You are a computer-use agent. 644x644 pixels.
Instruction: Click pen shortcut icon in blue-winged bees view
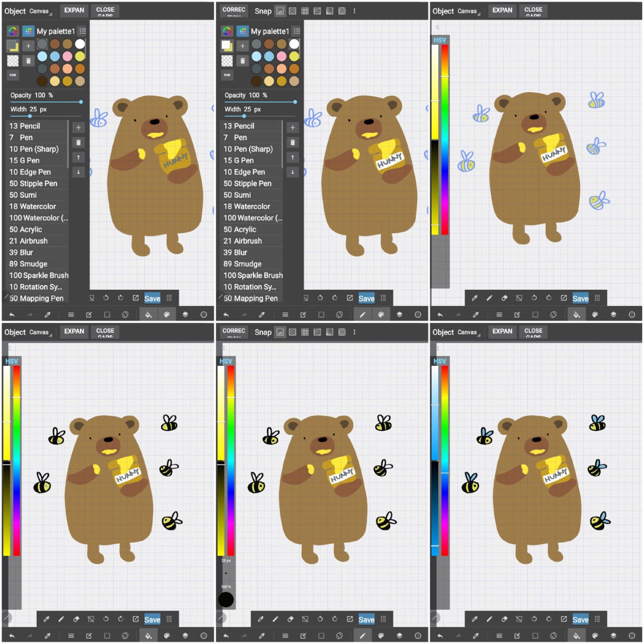coord(489,619)
